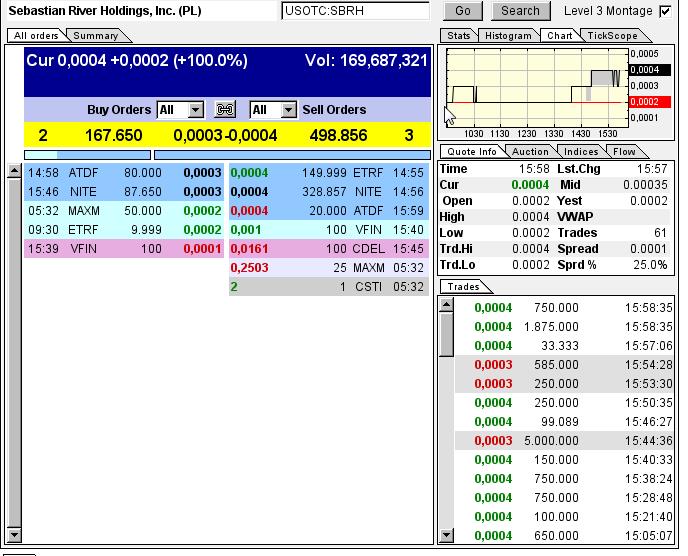The width and height of the screenshot is (688, 556).
Task: Select the TickScope tab
Action: [x=613, y=36]
